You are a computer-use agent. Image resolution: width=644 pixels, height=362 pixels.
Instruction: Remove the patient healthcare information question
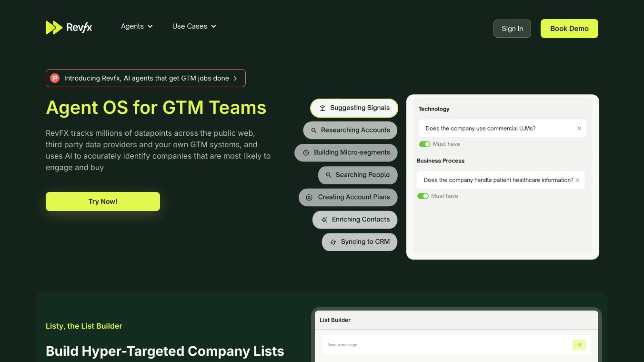(x=578, y=180)
